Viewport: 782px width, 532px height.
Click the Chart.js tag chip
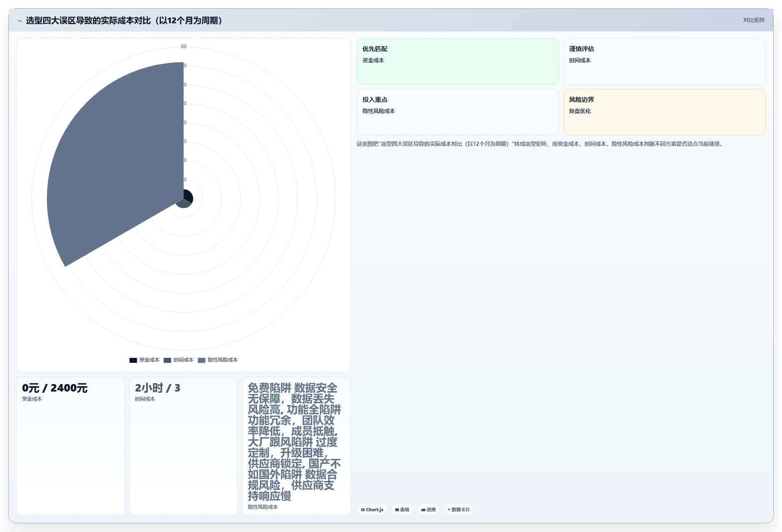point(372,510)
